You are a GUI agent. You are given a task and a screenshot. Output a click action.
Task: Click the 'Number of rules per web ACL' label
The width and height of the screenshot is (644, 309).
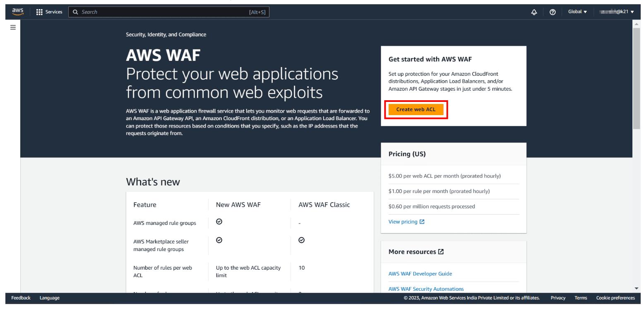click(163, 271)
